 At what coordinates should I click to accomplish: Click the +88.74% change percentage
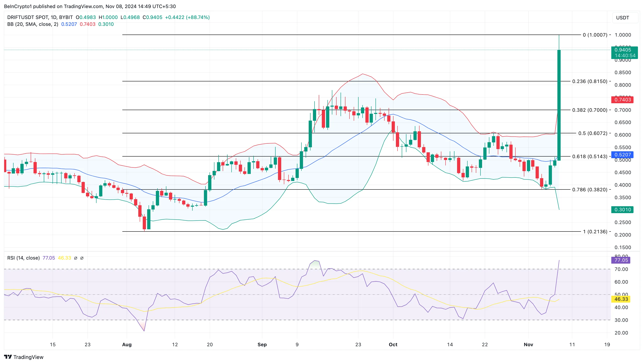pos(197,18)
